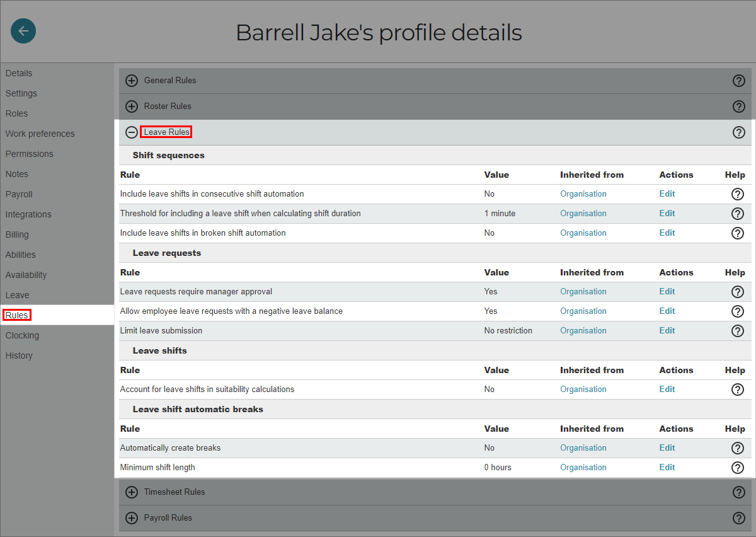Open Organisation link for Limit leave submission
This screenshot has height=537, width=756.
coord(583,331)
